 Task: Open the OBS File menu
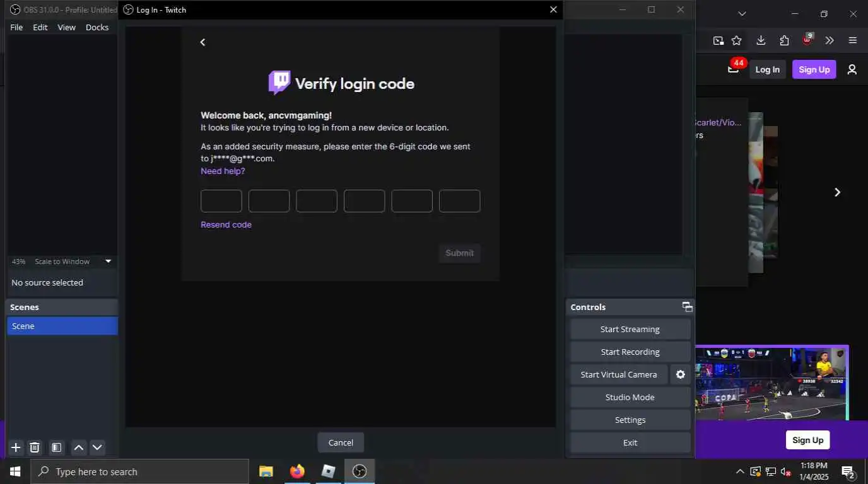(16, 27)
